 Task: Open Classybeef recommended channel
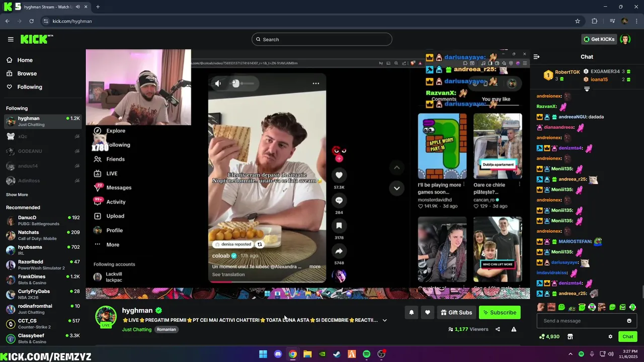pos(43,338)
